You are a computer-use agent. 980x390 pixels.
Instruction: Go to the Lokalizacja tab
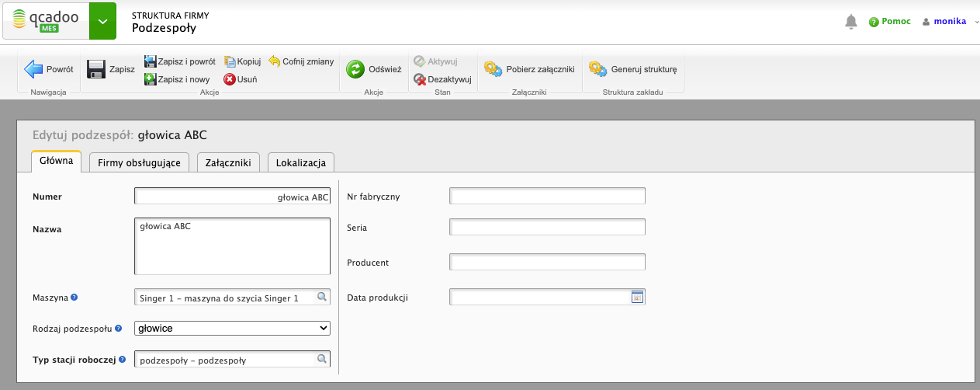[x=301, y=162]
